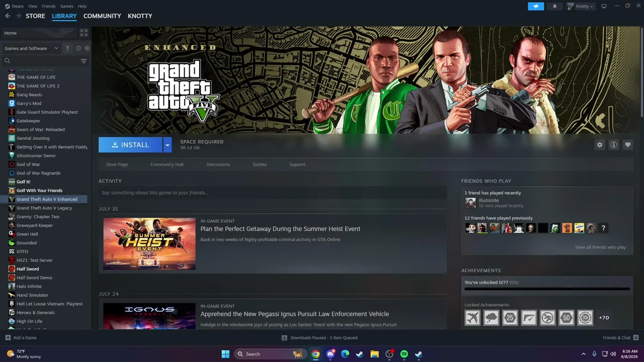644x362 pixels.
Task: Open Illuminite's friend entry
Action: [x=495, y=203]
